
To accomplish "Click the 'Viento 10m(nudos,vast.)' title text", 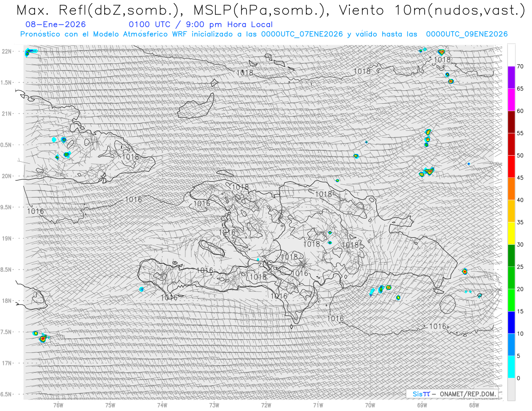I will click(433, 10).
